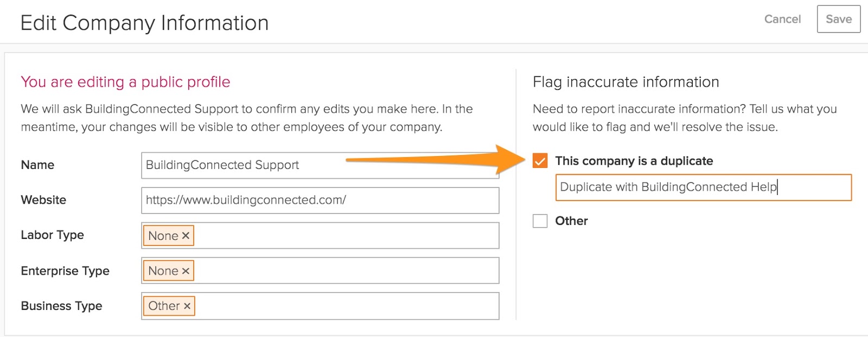The height and width of the screenshot is (337, 868).
Task: Click the 'Edit Company Information' title
Action: 144,23
